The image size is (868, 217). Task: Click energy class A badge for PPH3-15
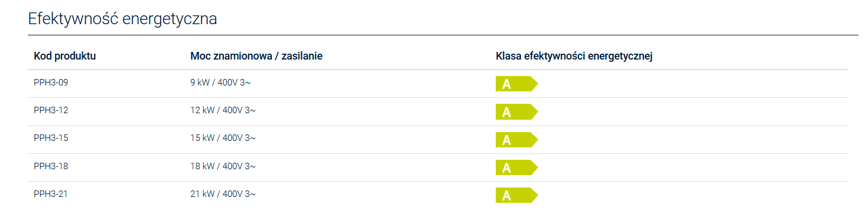click(516, 140)
